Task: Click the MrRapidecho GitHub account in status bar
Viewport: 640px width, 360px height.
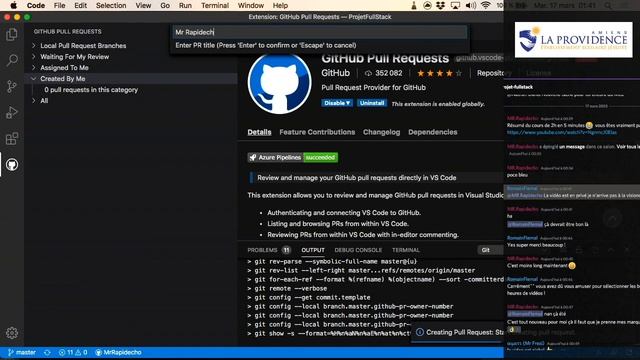Action: [x=118, y=352]
